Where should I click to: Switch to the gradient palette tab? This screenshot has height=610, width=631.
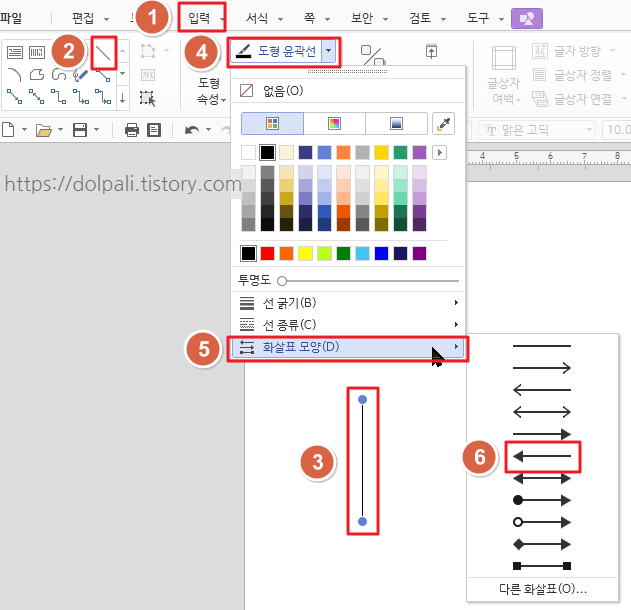coord(396,124)
